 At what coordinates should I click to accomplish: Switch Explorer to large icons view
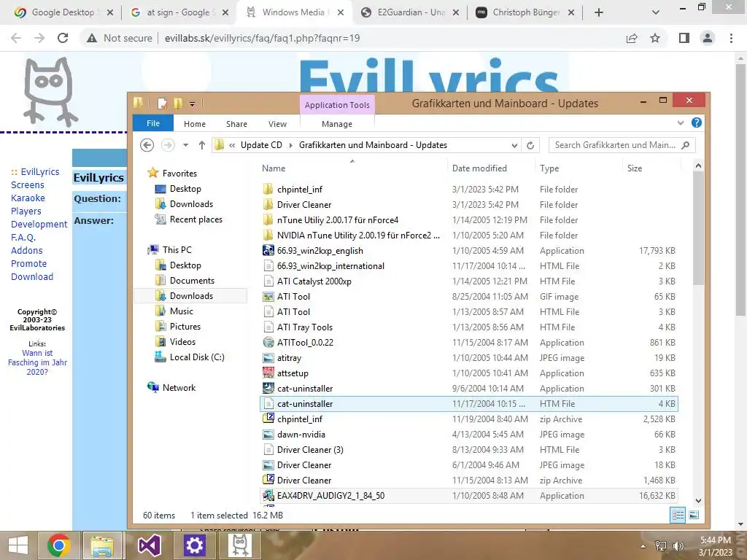click(x=694, y=515)
